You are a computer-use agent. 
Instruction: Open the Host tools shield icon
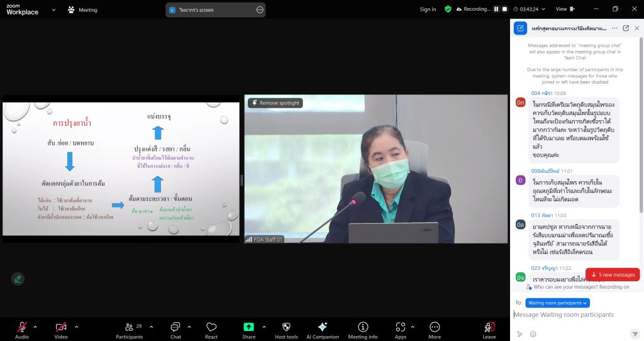click(x=286, y=327)
